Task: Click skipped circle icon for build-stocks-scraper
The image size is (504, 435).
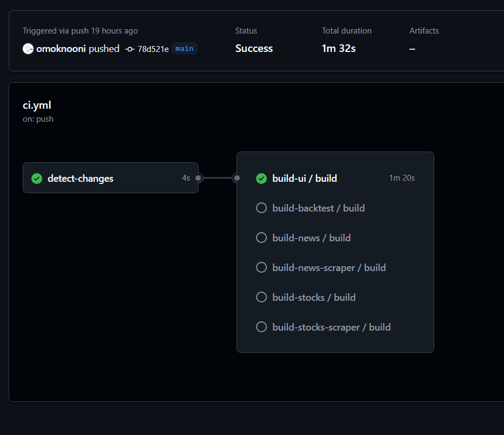Action: [x=261, y=327]
